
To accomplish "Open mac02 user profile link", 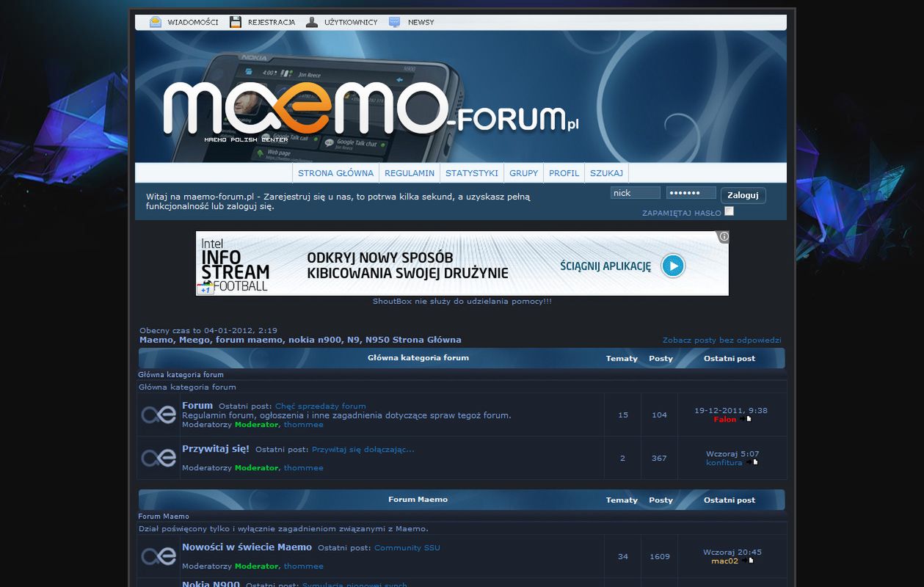I will pyautogui.click(x=724, y=561).
